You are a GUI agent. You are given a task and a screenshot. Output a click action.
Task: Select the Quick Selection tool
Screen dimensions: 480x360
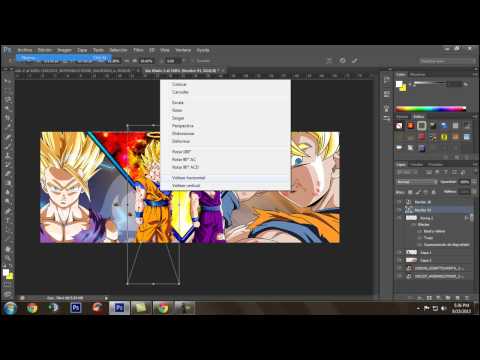tap(8, 108)
